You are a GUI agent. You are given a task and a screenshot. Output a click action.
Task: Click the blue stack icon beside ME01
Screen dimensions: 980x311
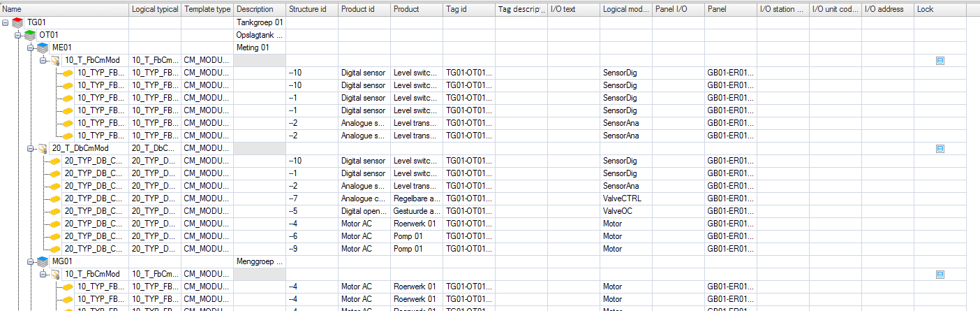click(x=43, y=48)
